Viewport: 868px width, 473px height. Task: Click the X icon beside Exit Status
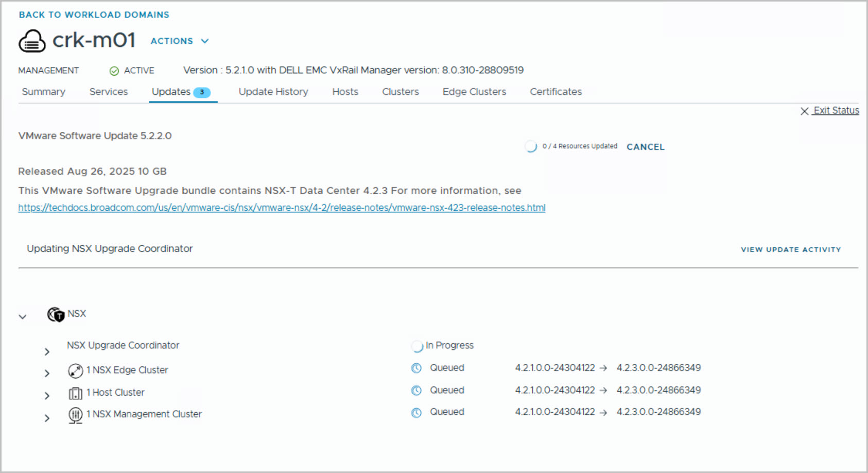click(x=804, y=111)
